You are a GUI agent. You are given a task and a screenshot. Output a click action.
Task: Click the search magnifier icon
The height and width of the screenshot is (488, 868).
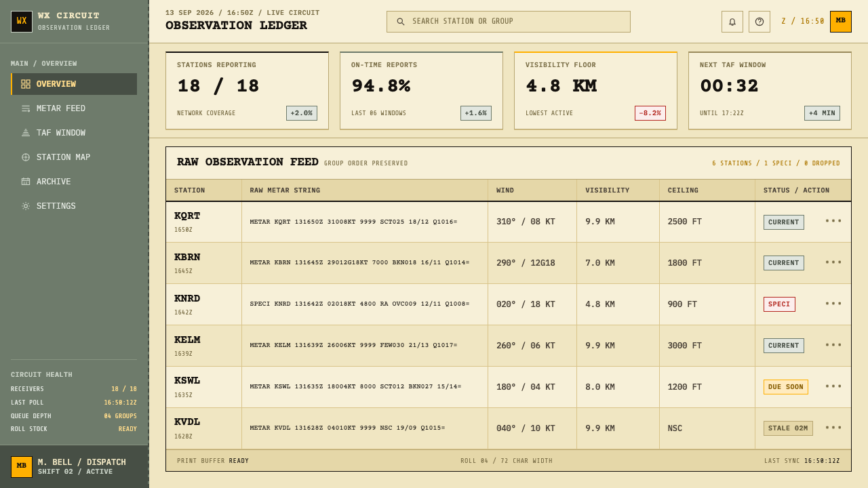(401, 22)
